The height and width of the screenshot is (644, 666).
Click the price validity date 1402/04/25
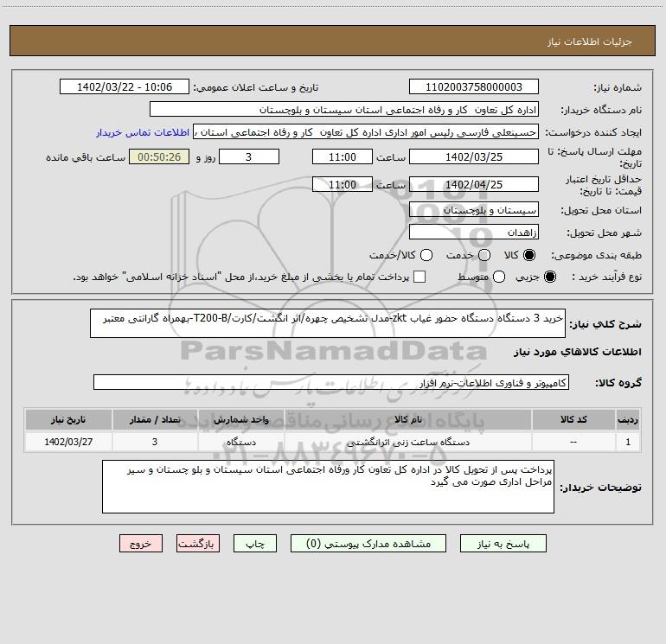[474, 184]
